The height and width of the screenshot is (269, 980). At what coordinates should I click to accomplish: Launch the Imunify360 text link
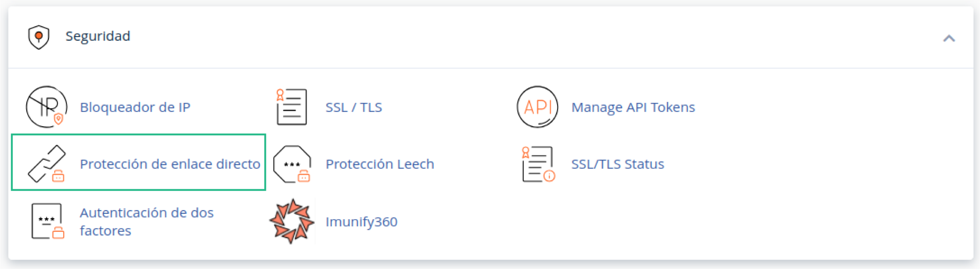pyautogui.click(x=361, y=222)
